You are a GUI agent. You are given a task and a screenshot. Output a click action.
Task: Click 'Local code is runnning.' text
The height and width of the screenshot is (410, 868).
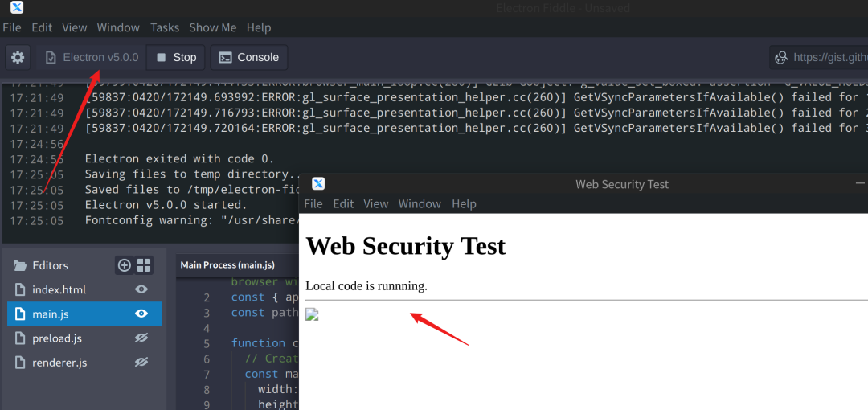366,286
